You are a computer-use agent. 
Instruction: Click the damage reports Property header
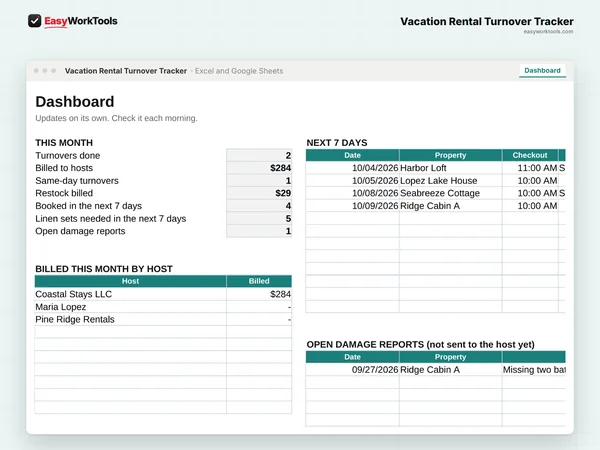click(450, 357)
